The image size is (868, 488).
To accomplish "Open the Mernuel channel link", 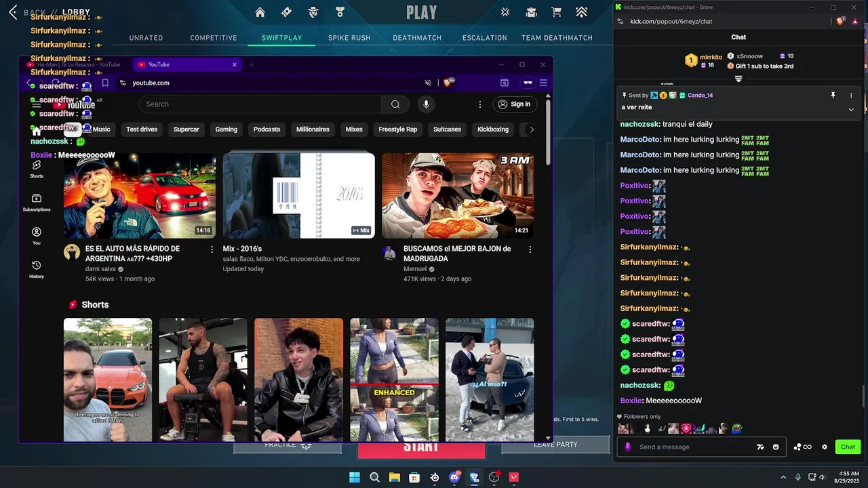I will point(415,269).
